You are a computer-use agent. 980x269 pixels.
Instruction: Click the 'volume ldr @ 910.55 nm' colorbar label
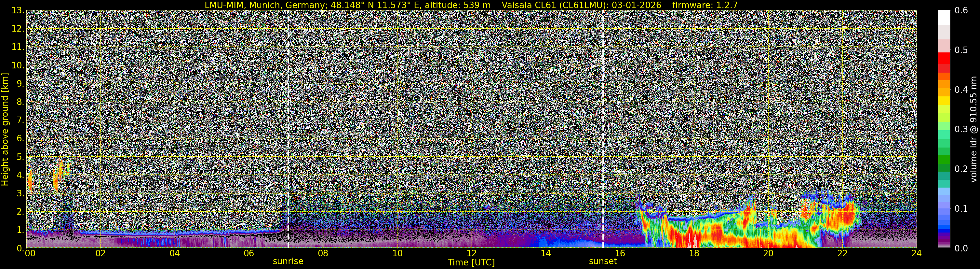point(973,129)
